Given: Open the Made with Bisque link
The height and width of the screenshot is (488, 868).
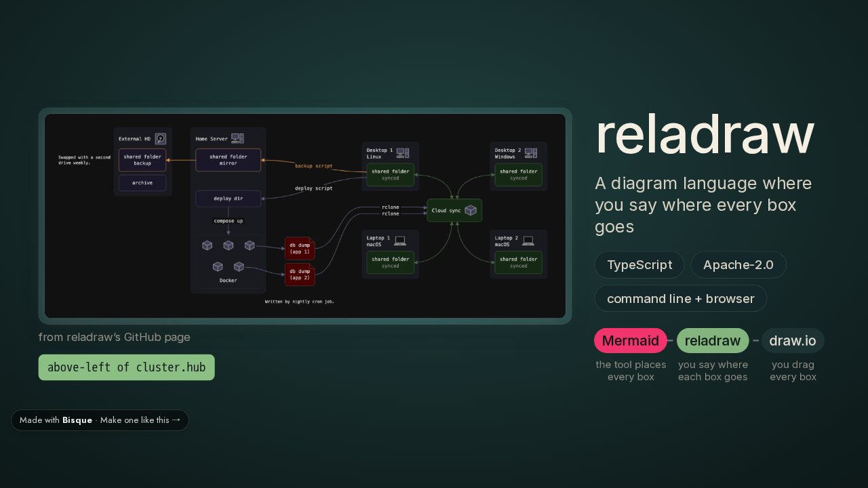Looking at the screenshot, I should [x=100, y=420].
